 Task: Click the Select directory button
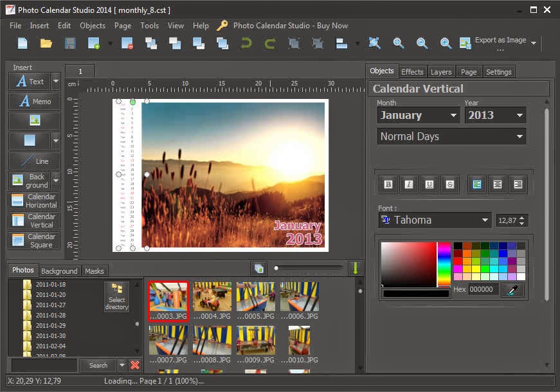[x=117, y=297]
